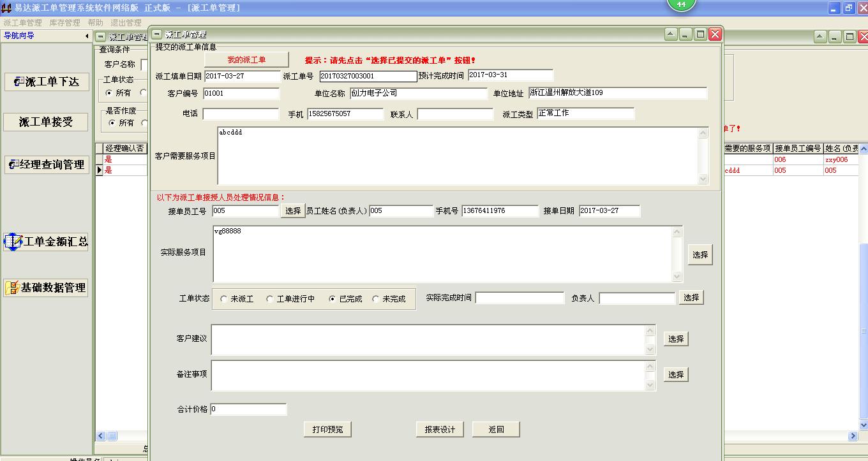This screenshot has height=461, width=868.
Task: Click the 报表设计 button
Action: click(x=440, y=429)
